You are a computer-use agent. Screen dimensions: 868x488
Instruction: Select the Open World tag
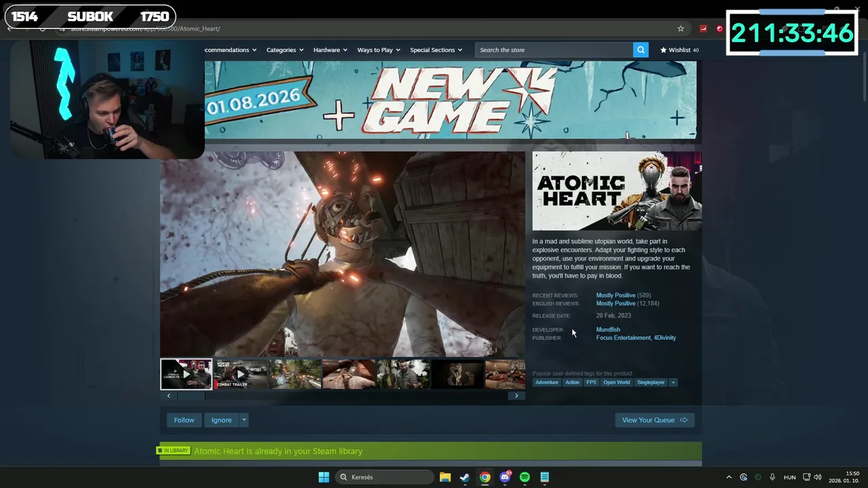click(616, 382)
